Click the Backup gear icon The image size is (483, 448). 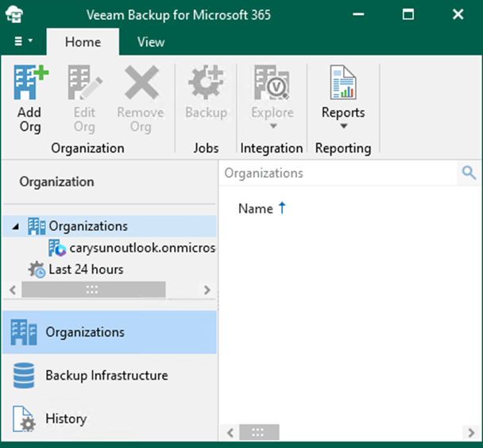coord(206,83)
